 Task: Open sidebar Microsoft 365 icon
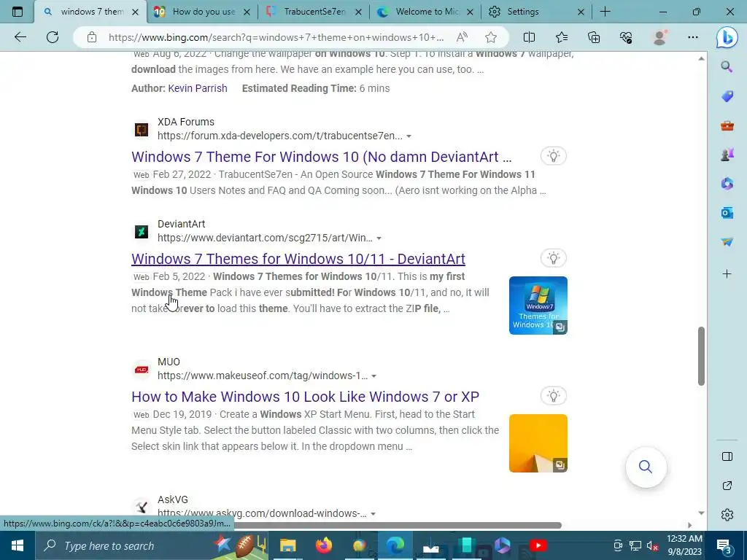click(727, 184)
